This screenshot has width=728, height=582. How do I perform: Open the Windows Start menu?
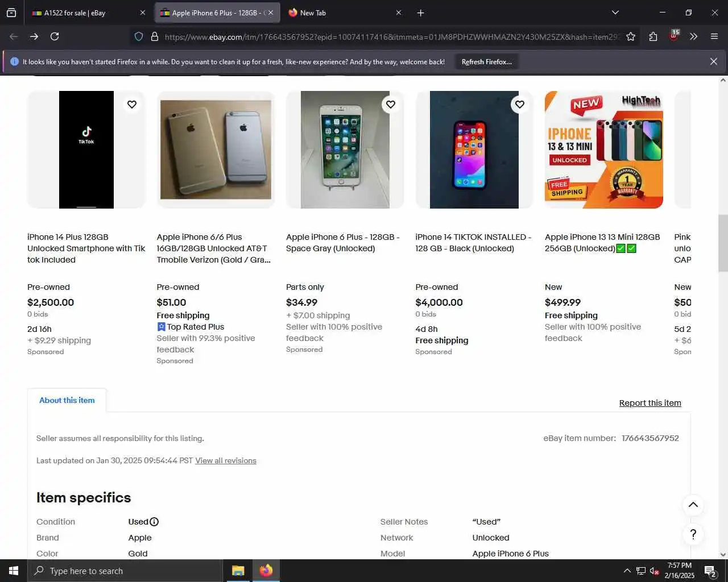click(x=14, y=571)
